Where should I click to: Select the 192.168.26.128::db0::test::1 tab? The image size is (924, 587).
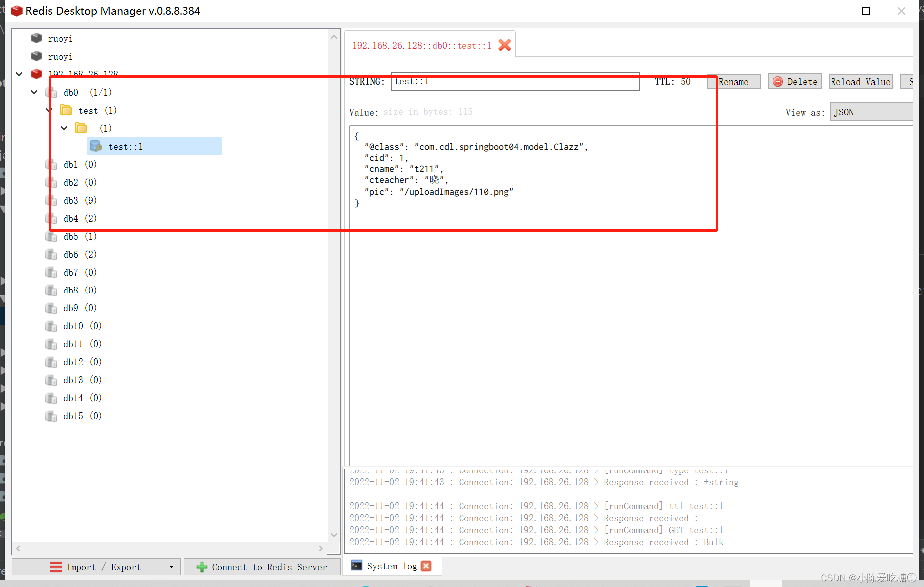pos(422,45)
